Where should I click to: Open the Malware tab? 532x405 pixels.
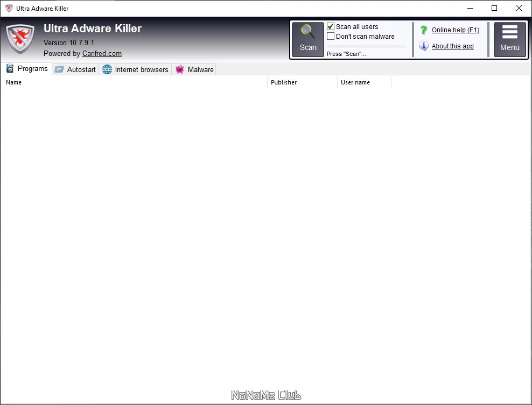point(194,69)
